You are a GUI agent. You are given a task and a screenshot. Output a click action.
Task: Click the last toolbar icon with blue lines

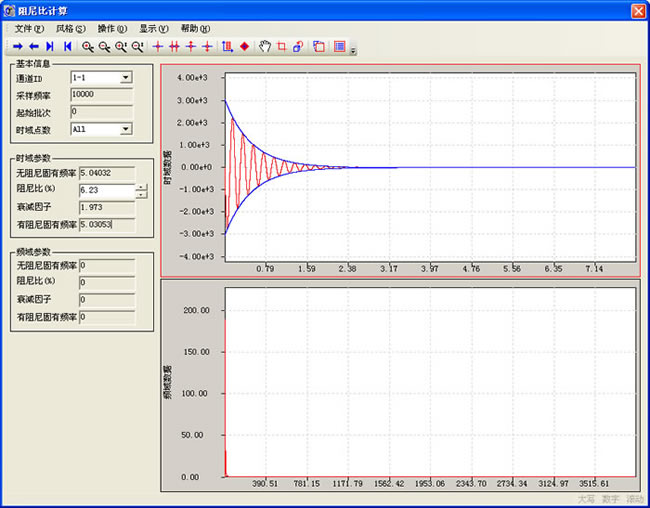339,46
